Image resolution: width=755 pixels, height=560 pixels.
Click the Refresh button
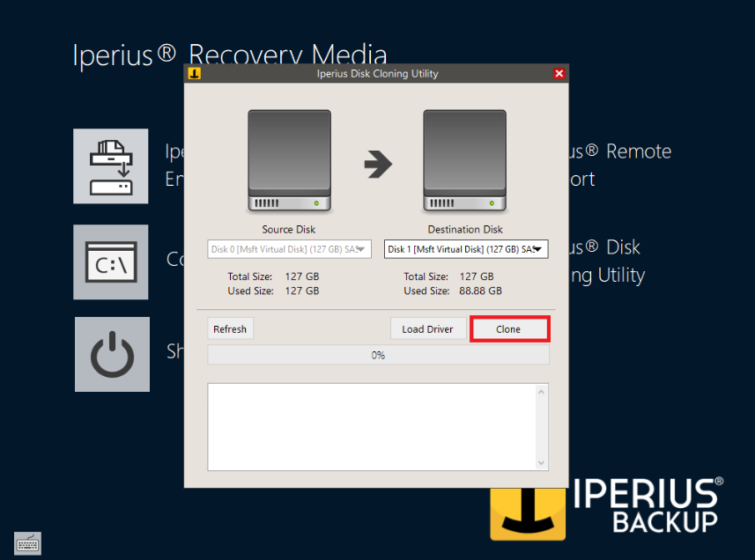[229, 328]
